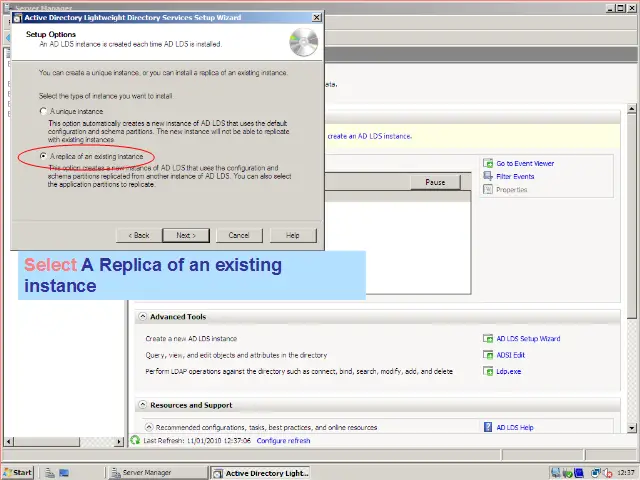Viewport: 640px width, 480px height.
Task: Launch AD LDS Setup Wizard link
Action: (528, 338)
